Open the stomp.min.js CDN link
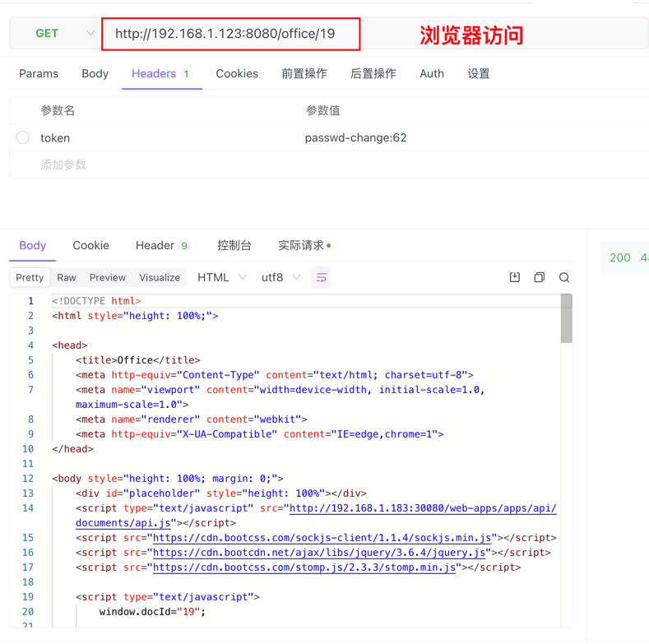Viewport: 649px width, 644px height. [x=304, y=568]
